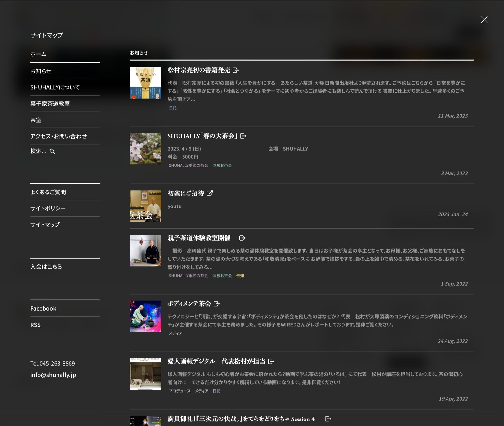Click link icon beside 親子茶道体験教室開催
Image resolution: width=504 pixels, height=426 pixels.
[242, 238]
